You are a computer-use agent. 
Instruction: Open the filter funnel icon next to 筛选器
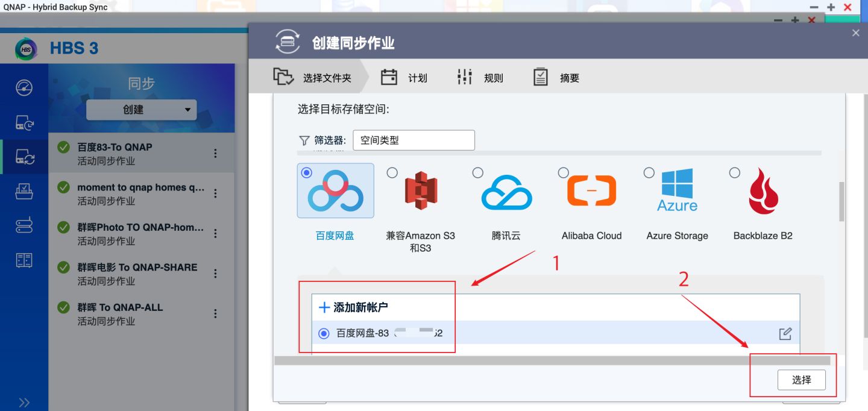click(x=304, y=140)
